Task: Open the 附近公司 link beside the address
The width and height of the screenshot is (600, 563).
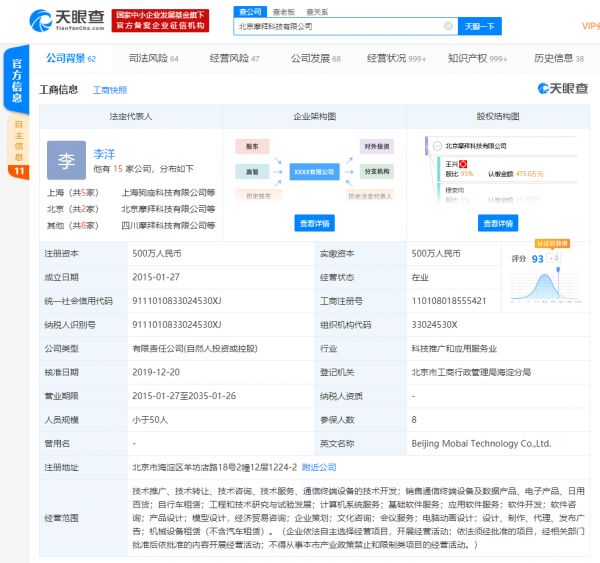Action: click(x=319, y=467)
